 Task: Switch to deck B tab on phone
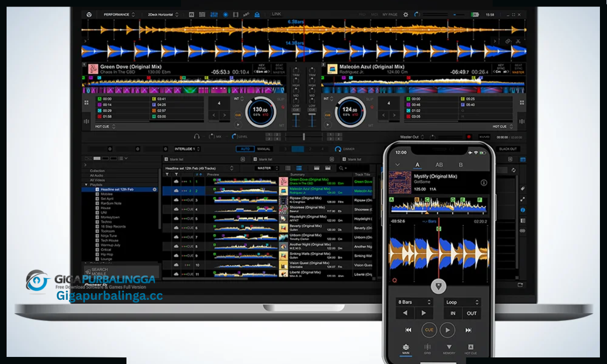460,165
